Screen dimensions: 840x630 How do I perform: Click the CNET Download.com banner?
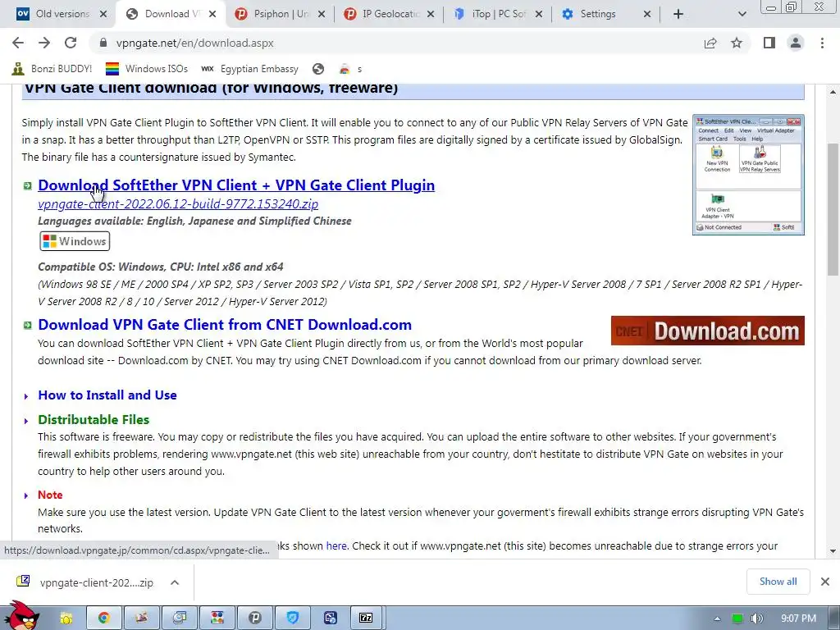[708, 331]
